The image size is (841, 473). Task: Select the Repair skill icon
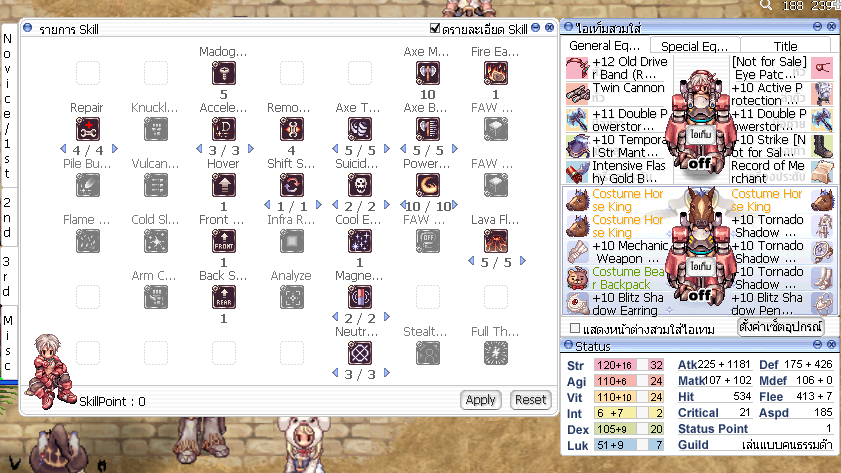click(x=88, y=129)
